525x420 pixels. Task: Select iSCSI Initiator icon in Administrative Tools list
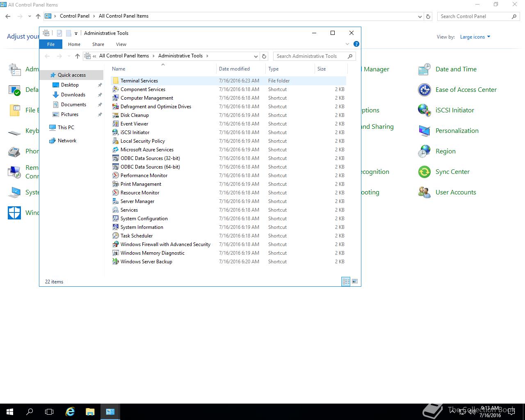point(116,132)
